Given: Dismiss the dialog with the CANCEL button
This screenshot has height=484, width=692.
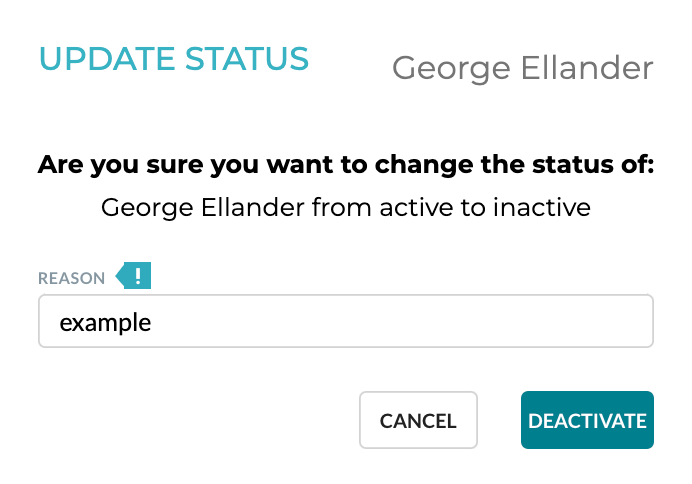Looking at the screenshot, I should coord(418,420).
